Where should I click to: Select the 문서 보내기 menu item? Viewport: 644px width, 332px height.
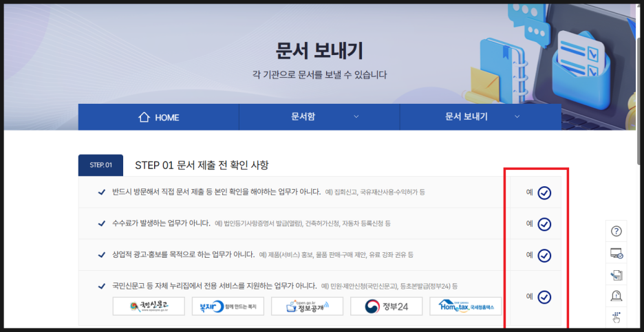click(466, 117)
